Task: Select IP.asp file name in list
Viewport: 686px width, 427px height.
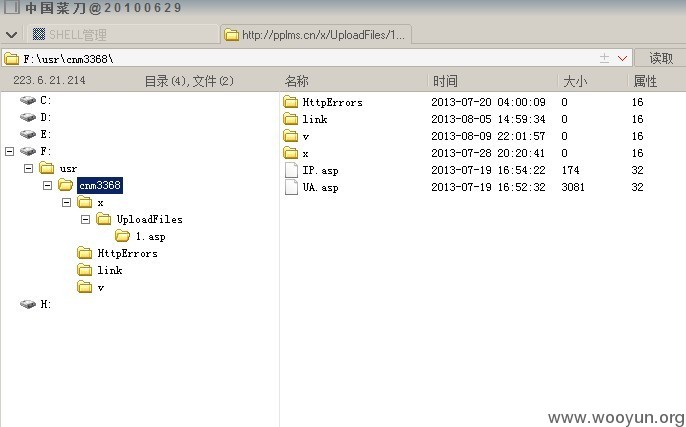Action: click(320, 170)
